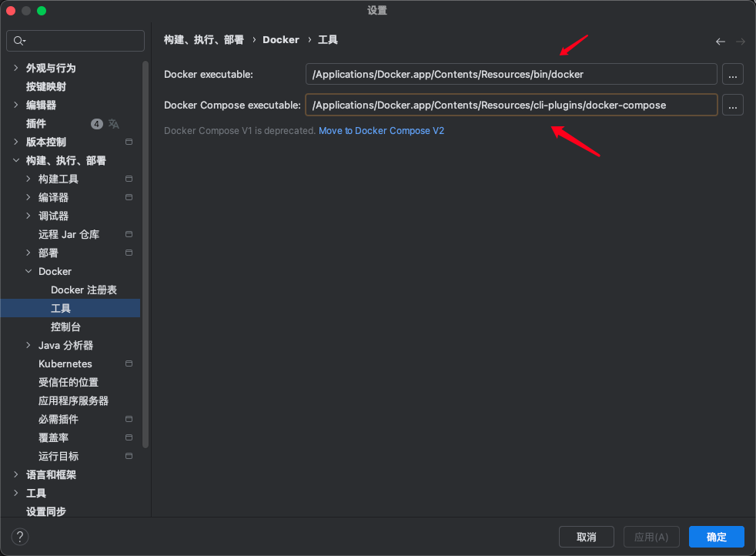This screenshot has height=556, width=756.
Task: Click the Docker breadcrumb
Action: click(281, 39)
